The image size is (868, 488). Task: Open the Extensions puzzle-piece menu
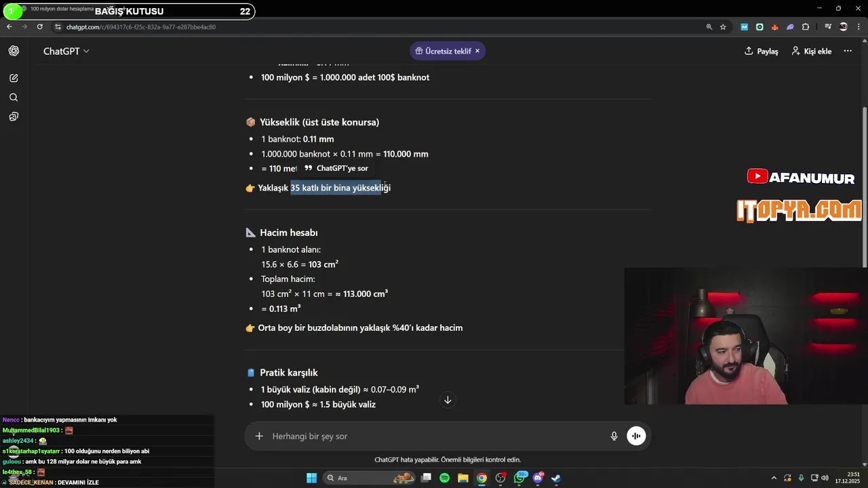806,27
